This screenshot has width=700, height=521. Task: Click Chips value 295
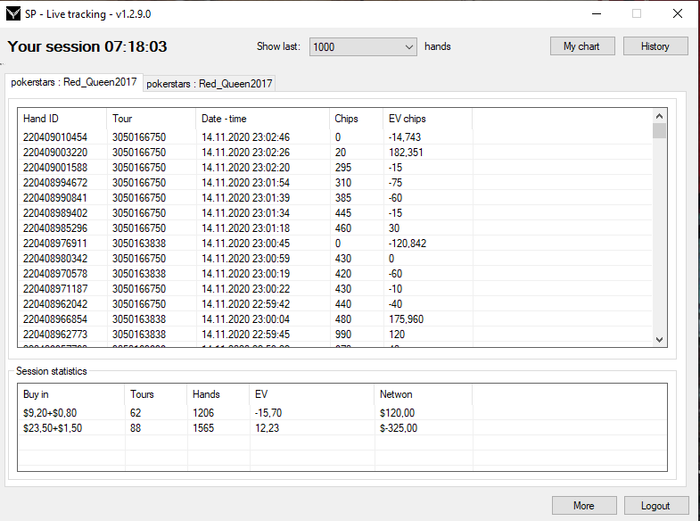[x=343, y=167]
